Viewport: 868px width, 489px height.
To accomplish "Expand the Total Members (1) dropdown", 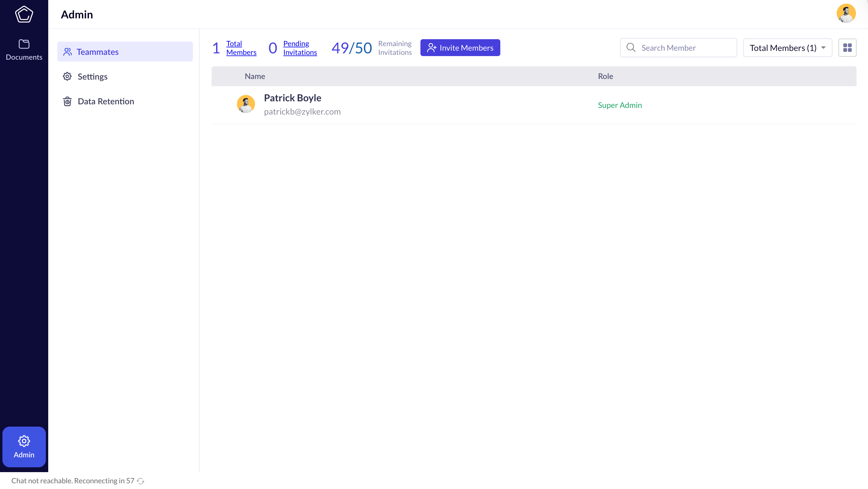I will (782, 48).
